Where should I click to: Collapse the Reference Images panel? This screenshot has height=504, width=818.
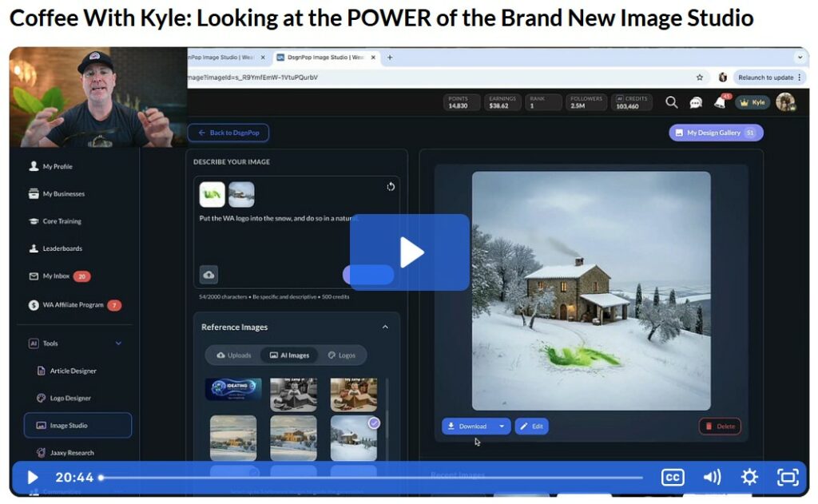click(x=385, y=327)
